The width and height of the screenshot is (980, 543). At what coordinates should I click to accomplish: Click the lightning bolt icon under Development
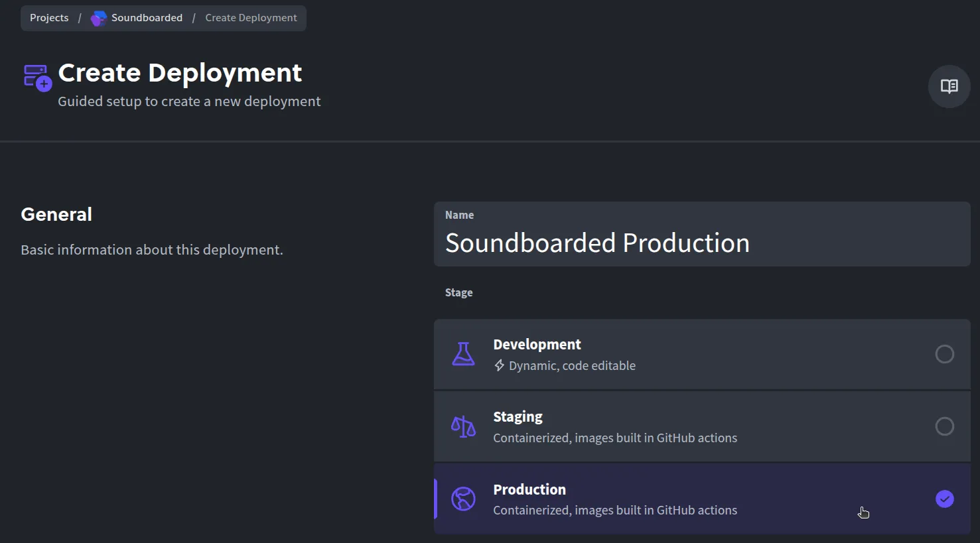point(498,365)
